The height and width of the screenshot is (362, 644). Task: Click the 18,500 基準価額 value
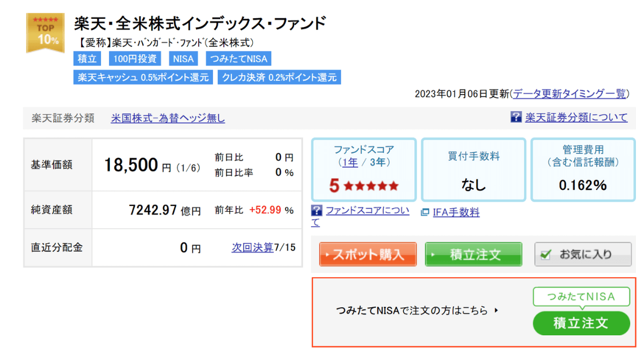coord(131,165)
